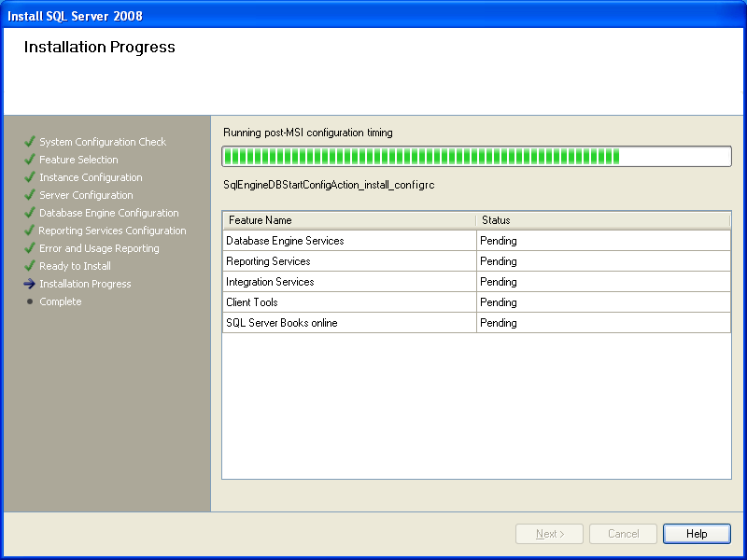Click the checkmark beside Error and Usage Reporting

coord(30,248)
